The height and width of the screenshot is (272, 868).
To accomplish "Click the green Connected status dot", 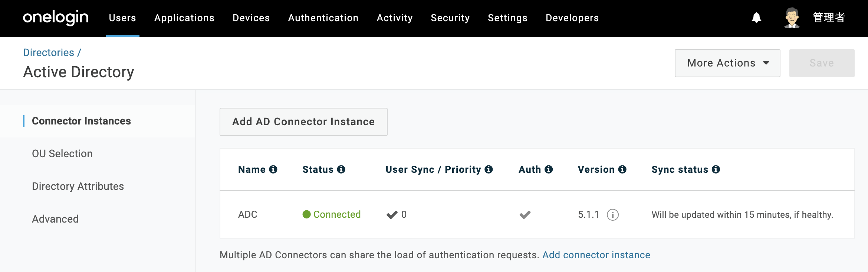I will click(x=306, y=214).
